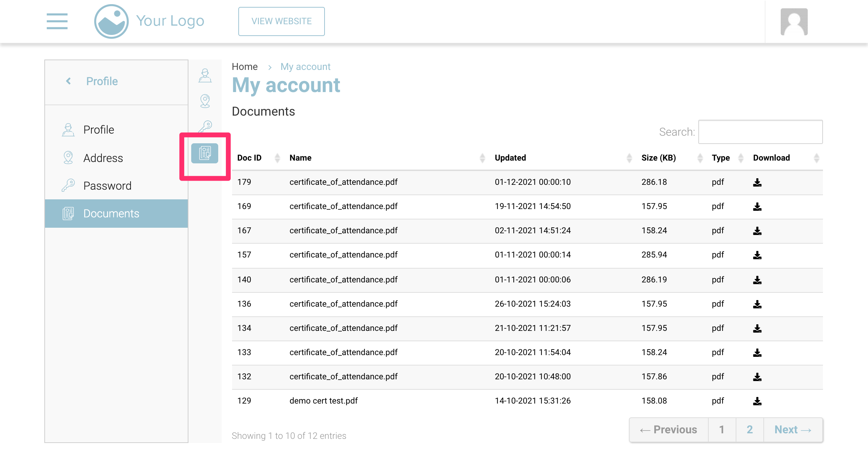Image resolution: width=868 pixels, height=461 pixels.
Task: Download document with ID 140
Action: 757,280
